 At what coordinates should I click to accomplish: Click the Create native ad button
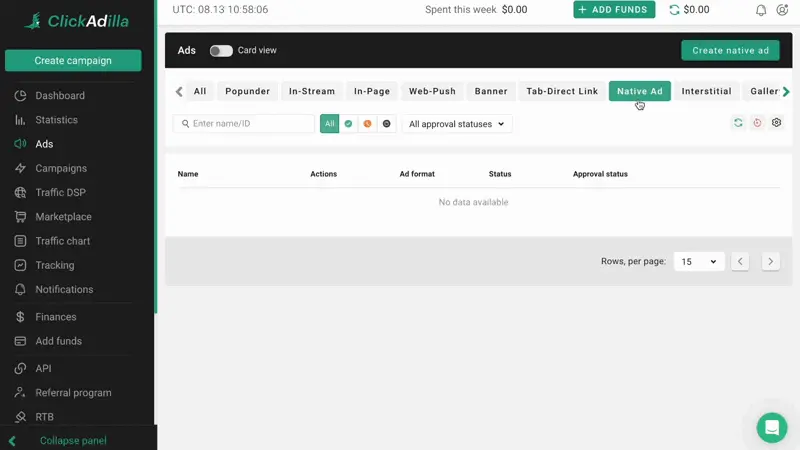coord(730,51)
